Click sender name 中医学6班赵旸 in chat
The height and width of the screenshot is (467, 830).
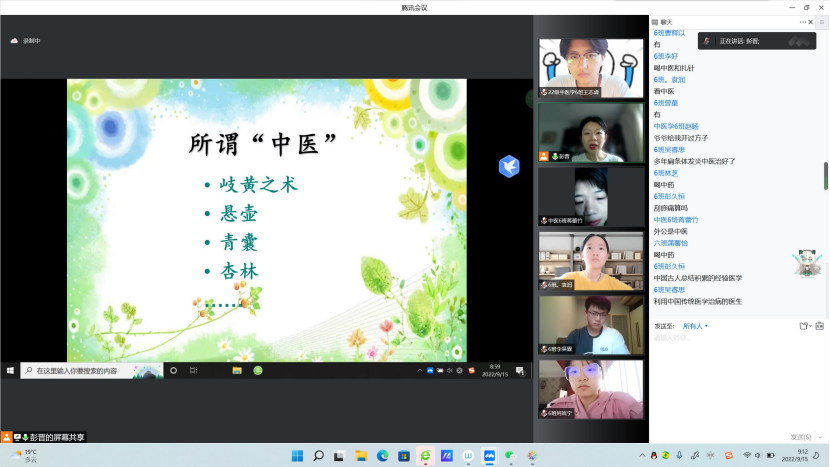(x=676, y=126)
